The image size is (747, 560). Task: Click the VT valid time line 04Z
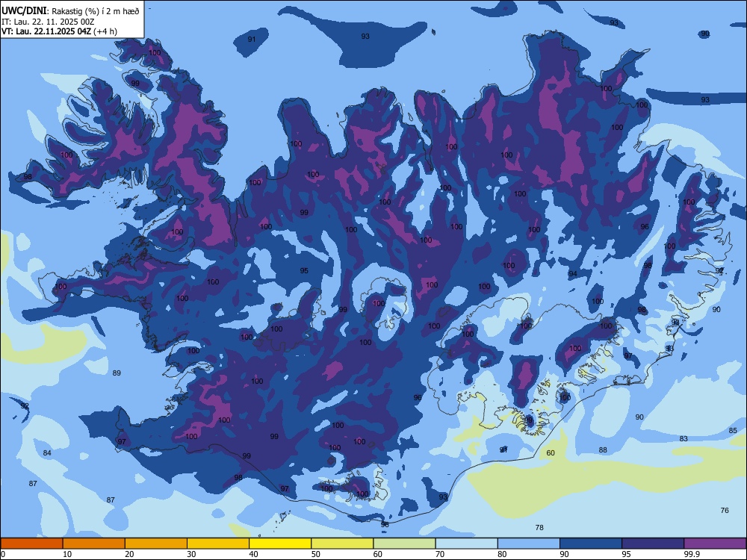coord(59,31)
